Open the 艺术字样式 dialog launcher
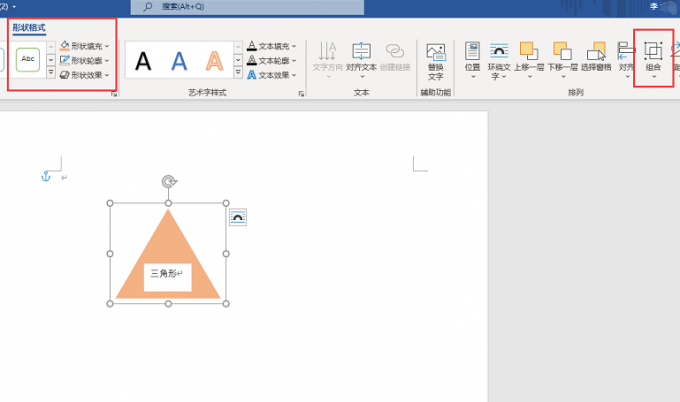Image resolution: width=680 pixels, height=402 pixels. [301, 94]
